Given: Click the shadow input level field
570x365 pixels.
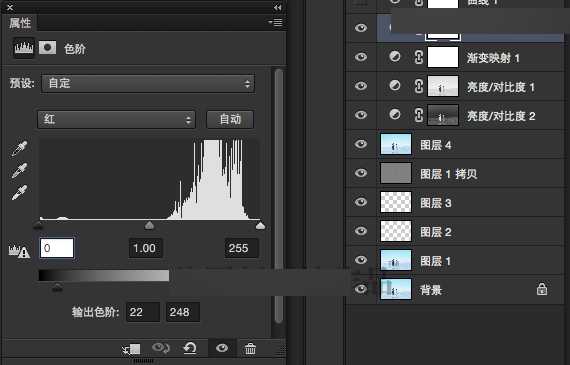Looking at the screenshot, I should coord(57,248).
